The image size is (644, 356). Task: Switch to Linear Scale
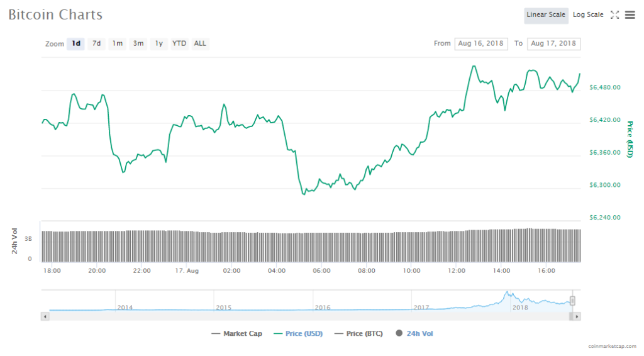click(546, 15)
